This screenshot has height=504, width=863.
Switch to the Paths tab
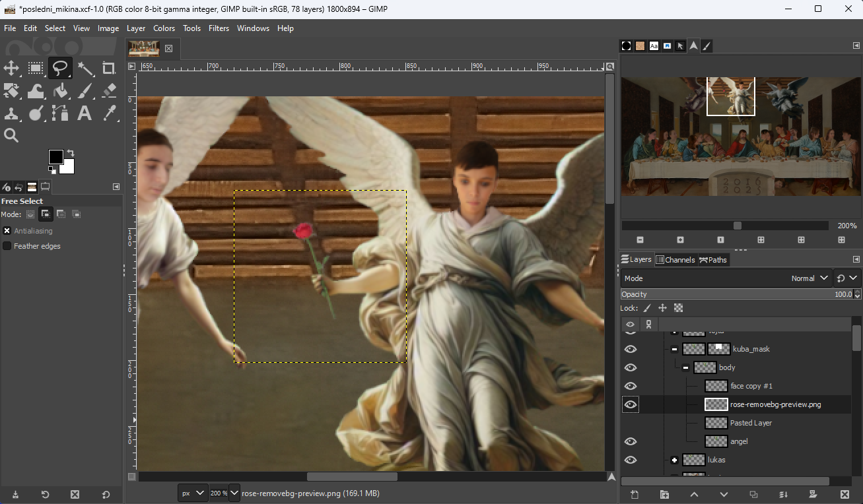[x=713, y=259]
